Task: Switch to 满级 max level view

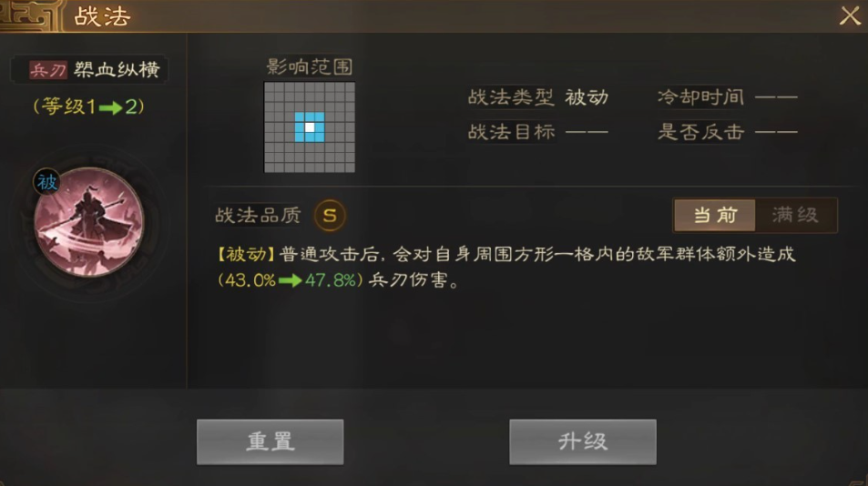Action: click(x=795, y=215)
